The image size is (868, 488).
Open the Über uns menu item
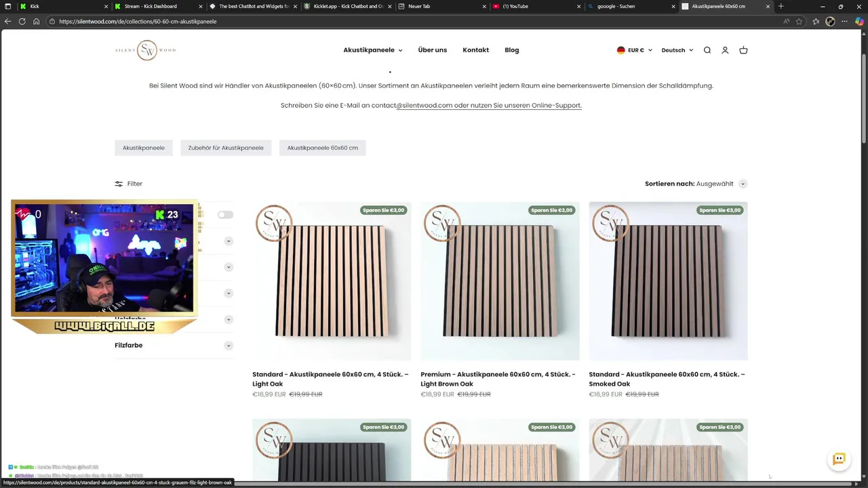(433, 50)
